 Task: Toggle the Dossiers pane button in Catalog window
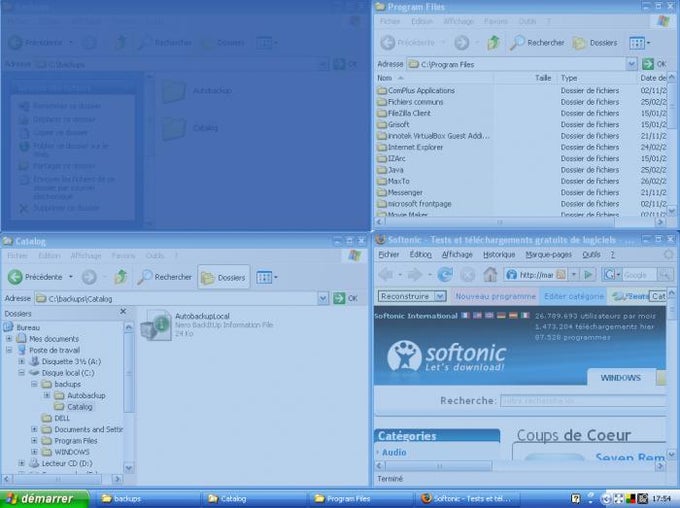pyautogui.click(x=224, y=277)
